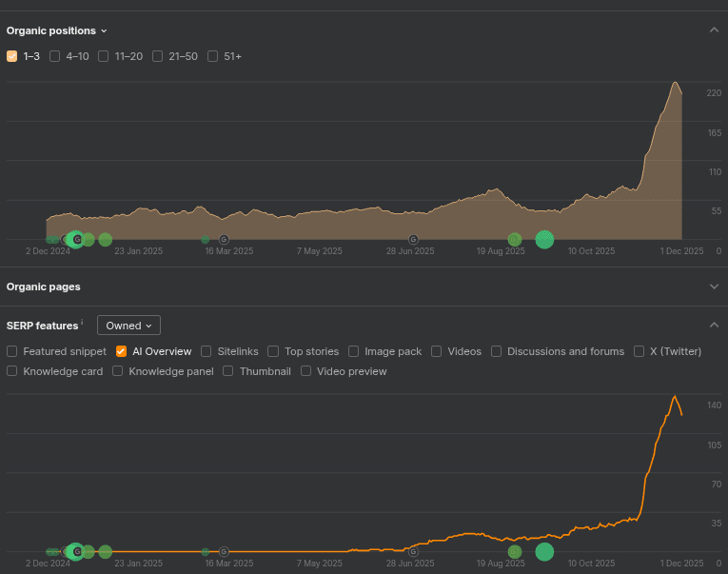Click Google update marker near 28 Jun 2025 in SERP chart
The width and height of the screenshot is (728, 574).
click(413, 551)
